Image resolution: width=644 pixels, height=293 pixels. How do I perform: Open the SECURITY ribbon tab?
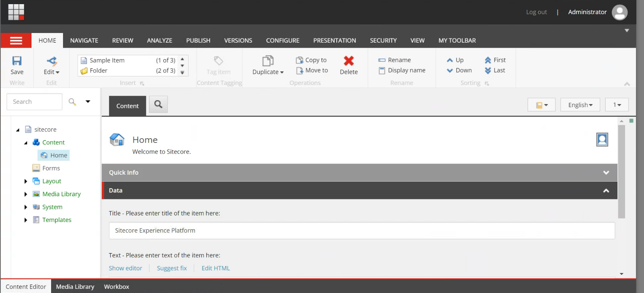(x=383, y=40)
